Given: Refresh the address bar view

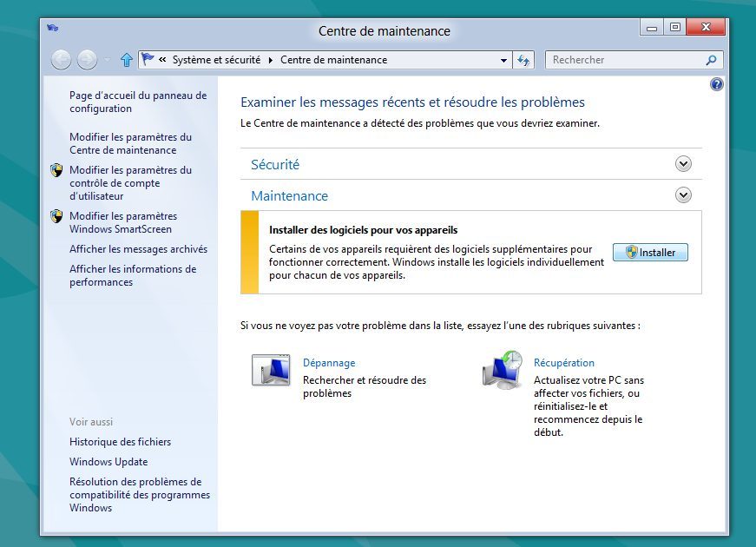Looking at the screenshot, I should (523, 60).
